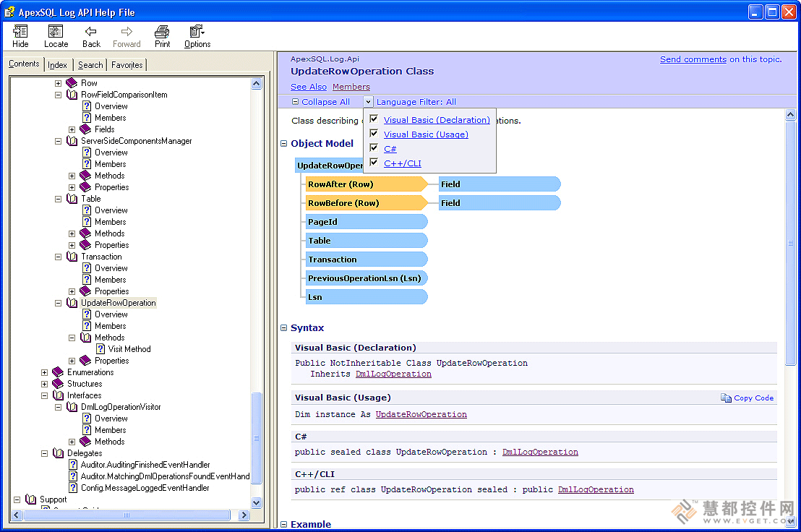Click the Delegates open book icon

(59, 453)
